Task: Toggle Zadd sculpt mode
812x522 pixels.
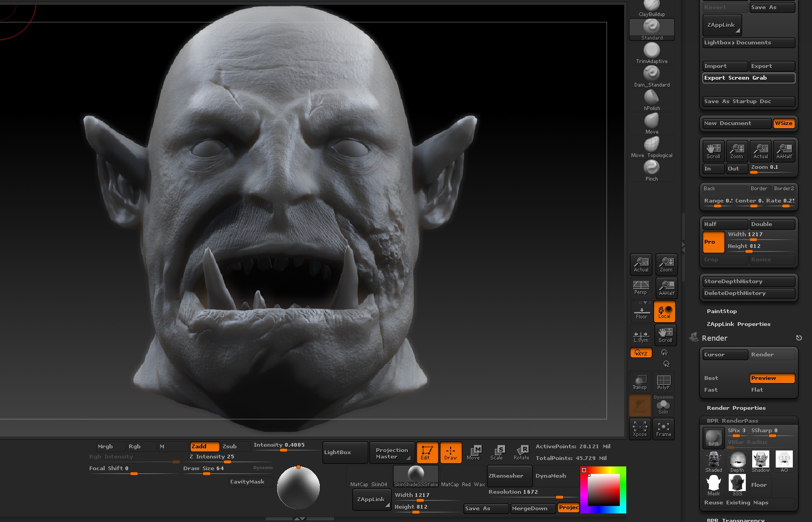Action: pos(205,446)
